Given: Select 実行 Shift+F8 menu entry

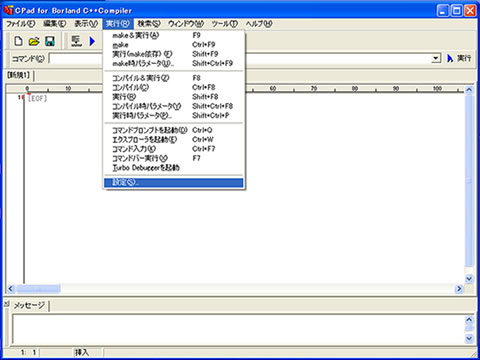Looking at the screenshot, I should click(x=173, y=96).
